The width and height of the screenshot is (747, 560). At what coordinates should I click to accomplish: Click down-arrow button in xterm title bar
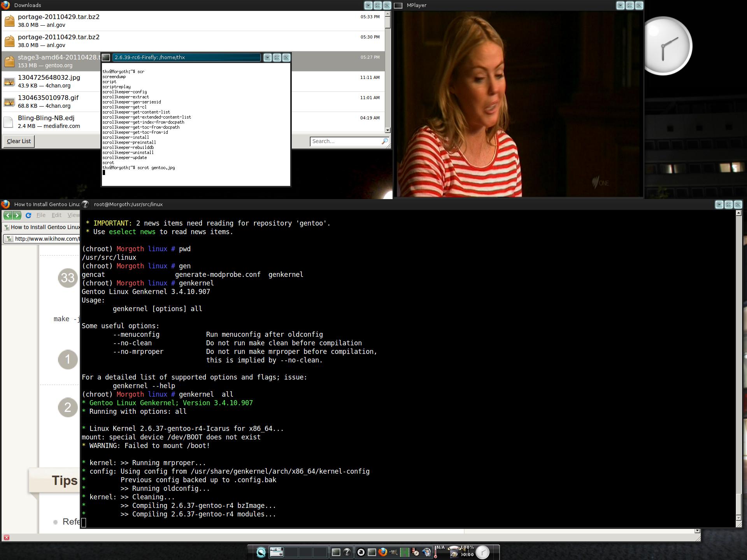tap(268, 58)
